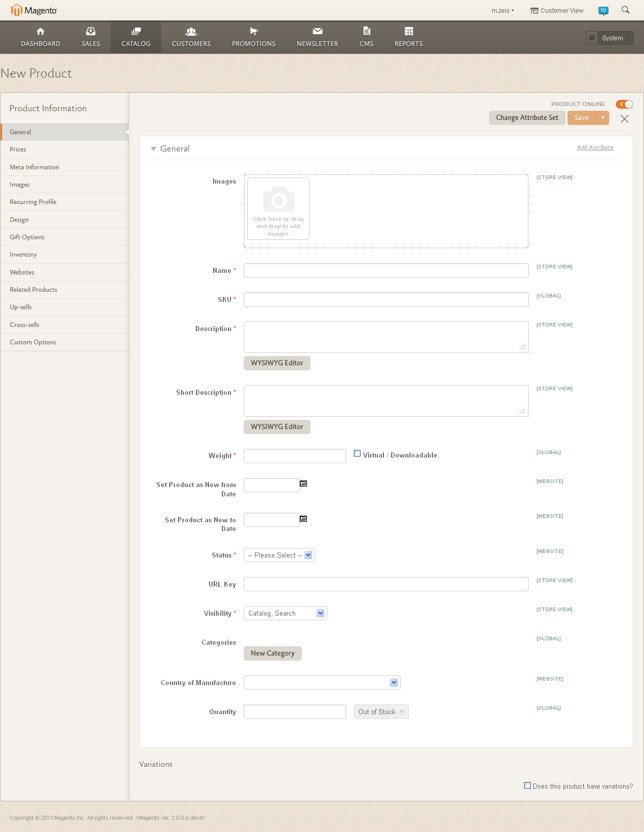This screenshot has width=644, height=832.
Task: Click the Customer View link
Action: pyautogui.click(x=562, y=11)
